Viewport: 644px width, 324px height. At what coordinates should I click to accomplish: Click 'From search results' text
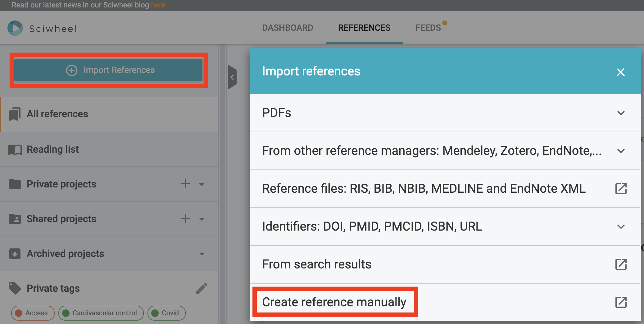(317, 264)
